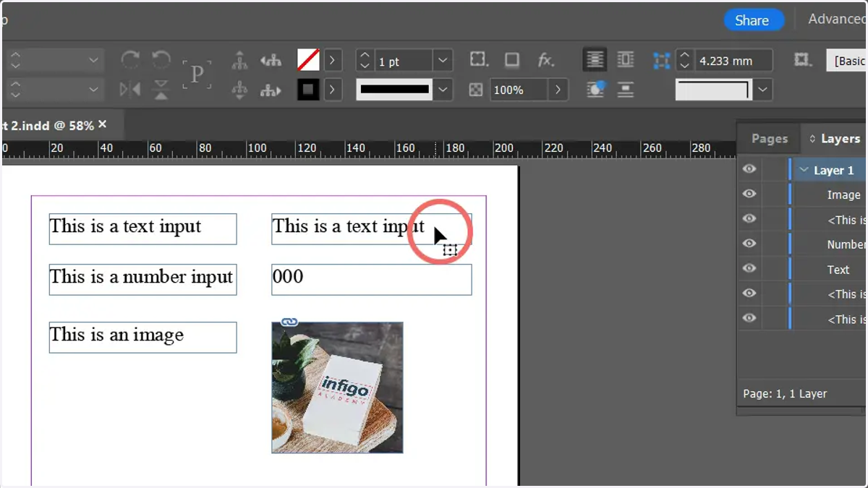Viewport: 868px width, 488px height.
Task: Click the P rotation indicator
Action: coord(197,74)
